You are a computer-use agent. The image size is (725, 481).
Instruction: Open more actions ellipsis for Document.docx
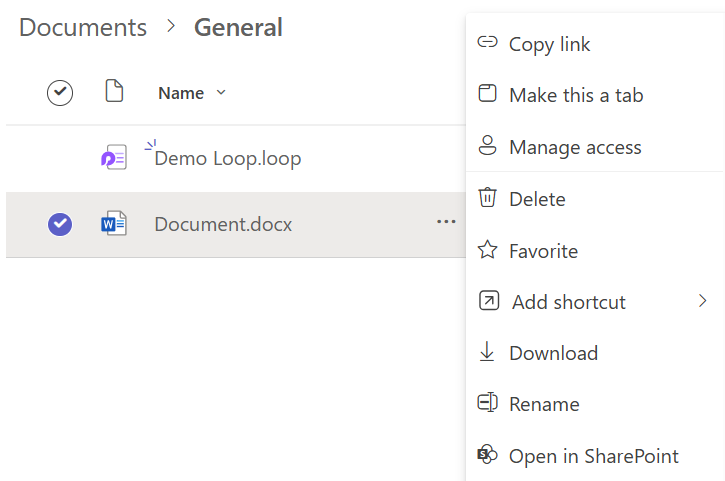tap(446, 222)
